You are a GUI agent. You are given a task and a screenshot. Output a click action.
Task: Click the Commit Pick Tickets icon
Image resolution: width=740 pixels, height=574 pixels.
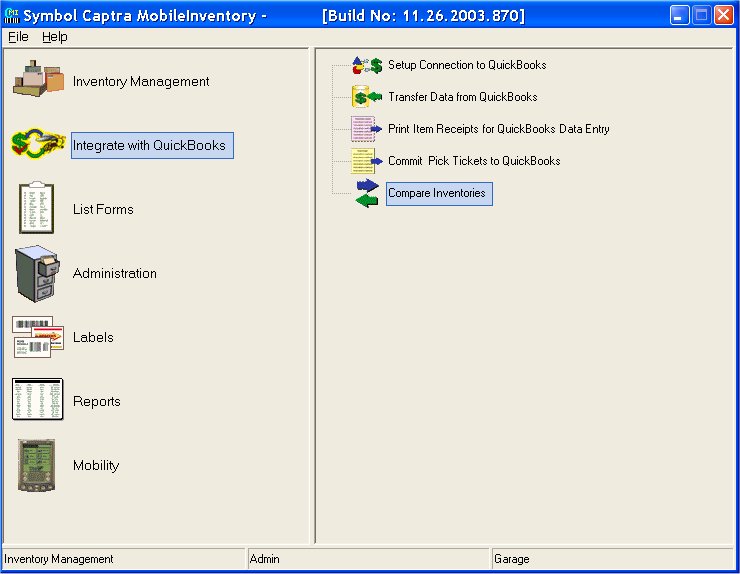click(x=366, y=161)
